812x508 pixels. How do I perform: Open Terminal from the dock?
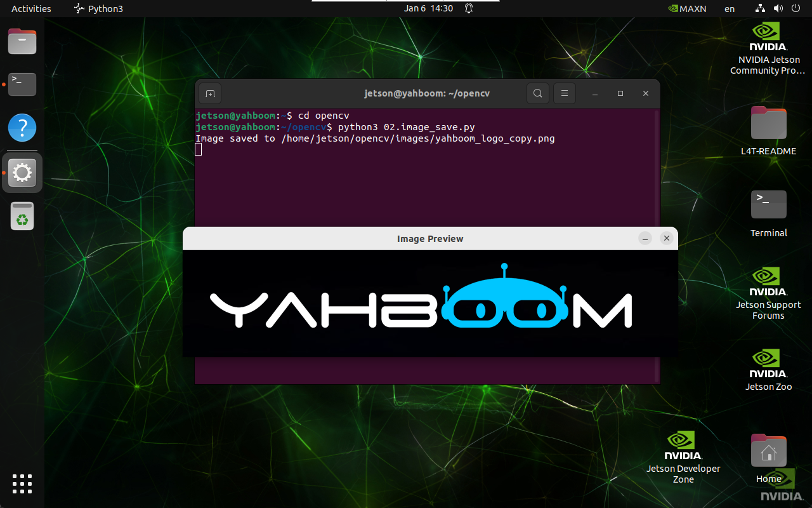(22, 83)
